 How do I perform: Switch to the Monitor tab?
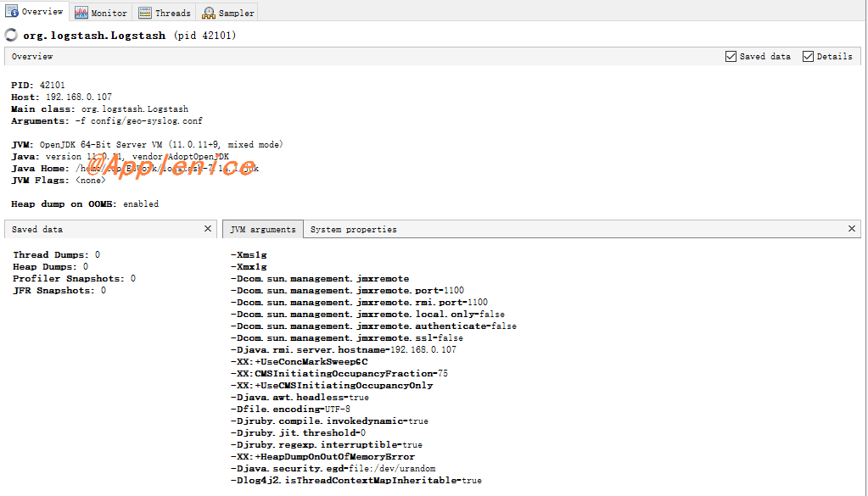101,13
